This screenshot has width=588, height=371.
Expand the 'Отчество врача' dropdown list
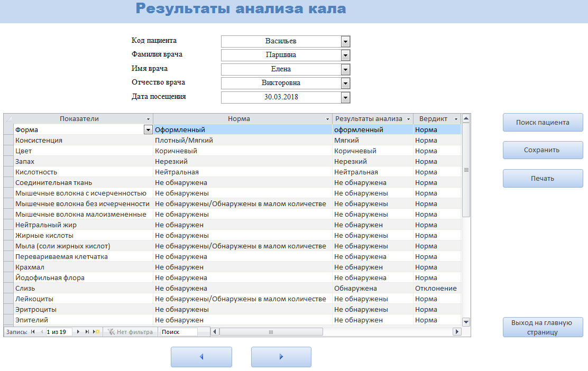(x=345, y=83)
